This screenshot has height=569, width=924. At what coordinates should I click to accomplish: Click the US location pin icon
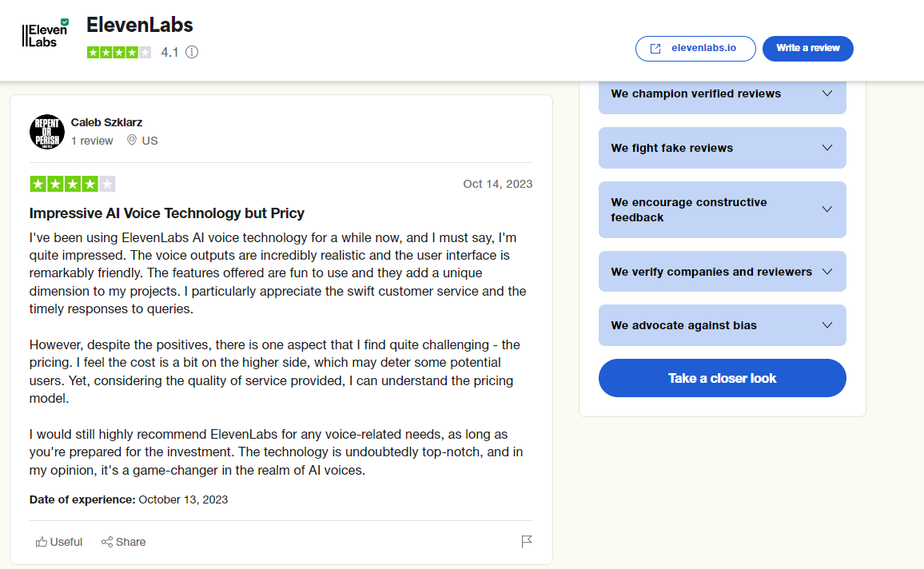132,141
